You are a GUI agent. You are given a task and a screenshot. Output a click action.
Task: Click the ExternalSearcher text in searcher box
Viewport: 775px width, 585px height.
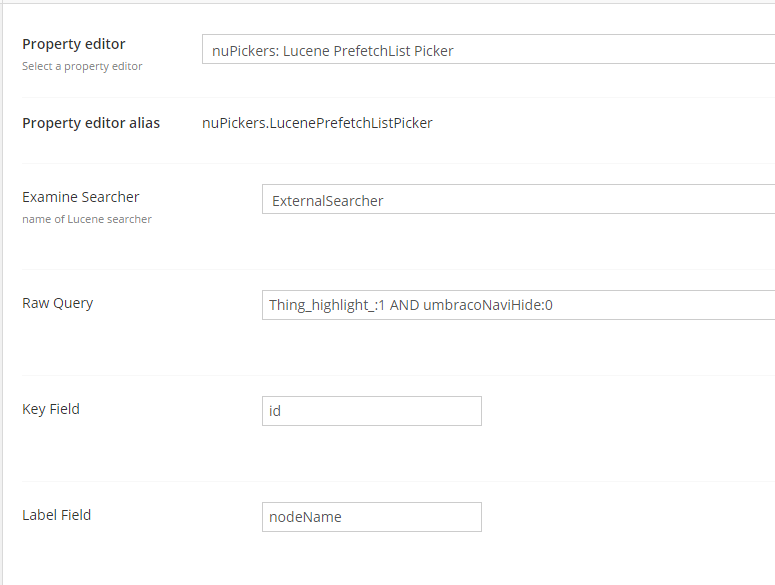pos(327,200)
